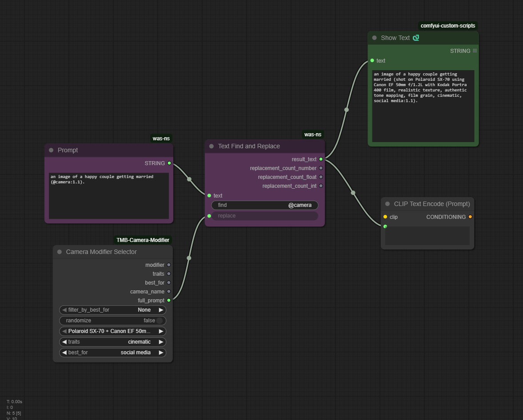Select previous best_for option with left arrow
Viewport: 523px width, 420px height.
(64, 353)
